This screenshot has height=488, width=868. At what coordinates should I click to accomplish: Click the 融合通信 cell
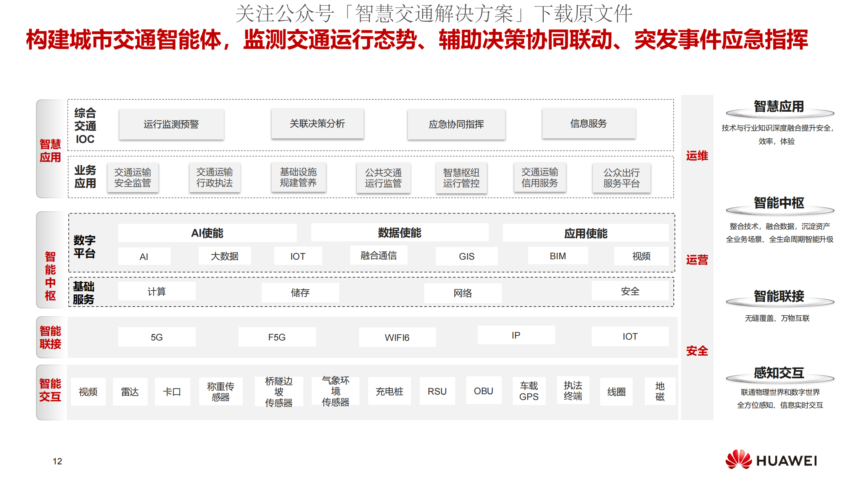[379, 255]
